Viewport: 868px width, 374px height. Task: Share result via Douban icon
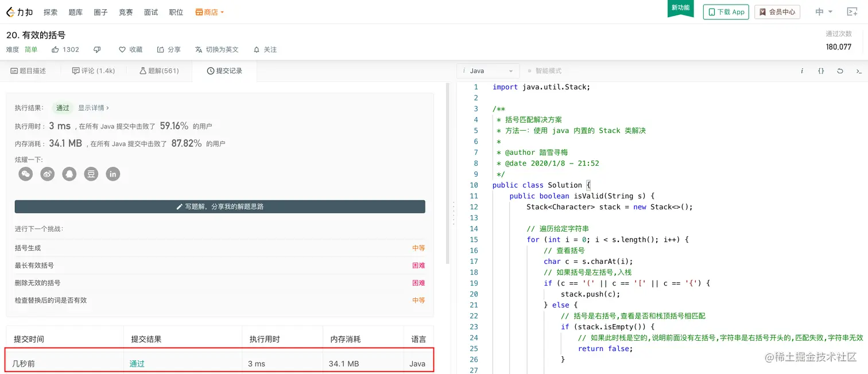(x=91, y=174)
